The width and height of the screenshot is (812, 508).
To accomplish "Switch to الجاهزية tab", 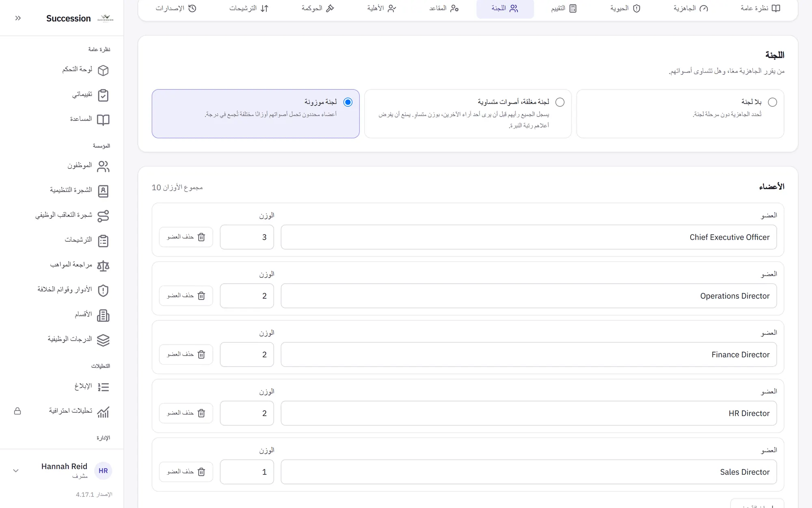I will coord(691,8).
